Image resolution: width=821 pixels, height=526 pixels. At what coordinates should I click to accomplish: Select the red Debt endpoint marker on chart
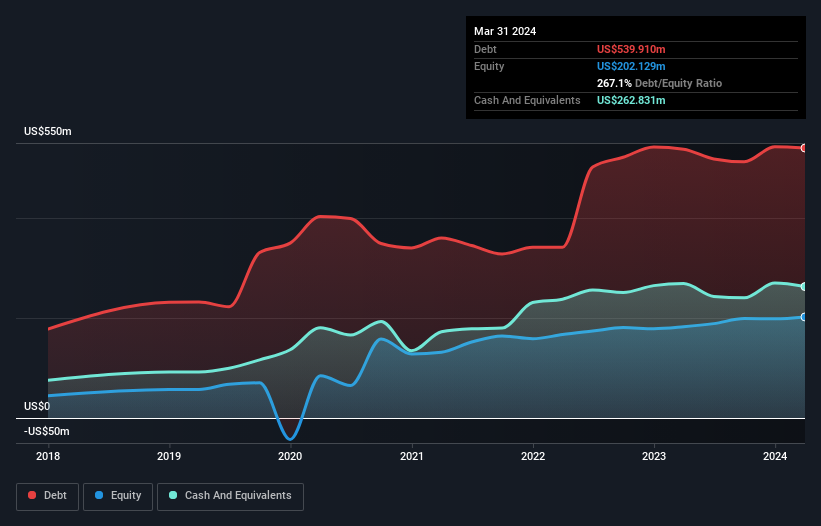point(804,148)
